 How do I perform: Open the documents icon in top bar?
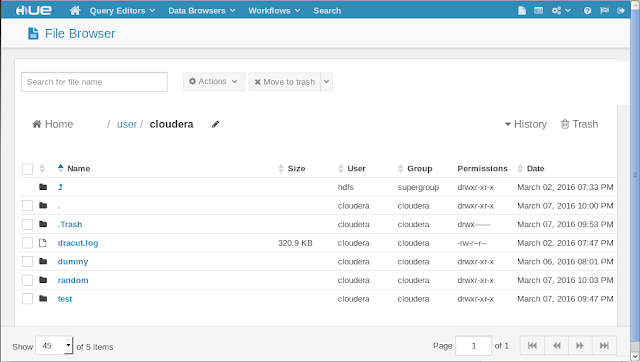[522, 11]
